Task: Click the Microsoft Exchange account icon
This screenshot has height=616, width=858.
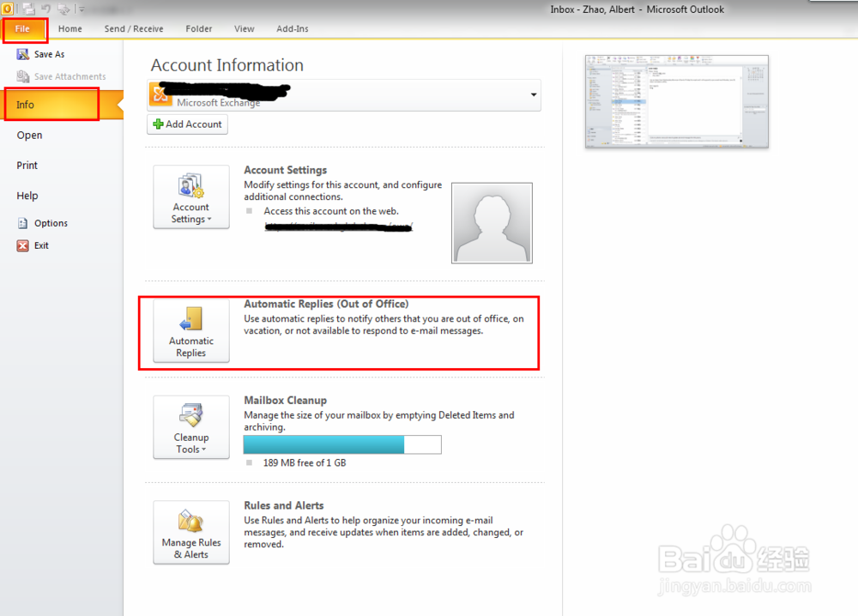Action: point(160,94)
